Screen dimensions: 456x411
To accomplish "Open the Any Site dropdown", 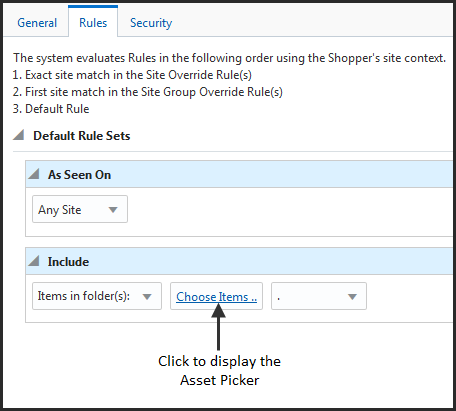I will coord(80,209).
